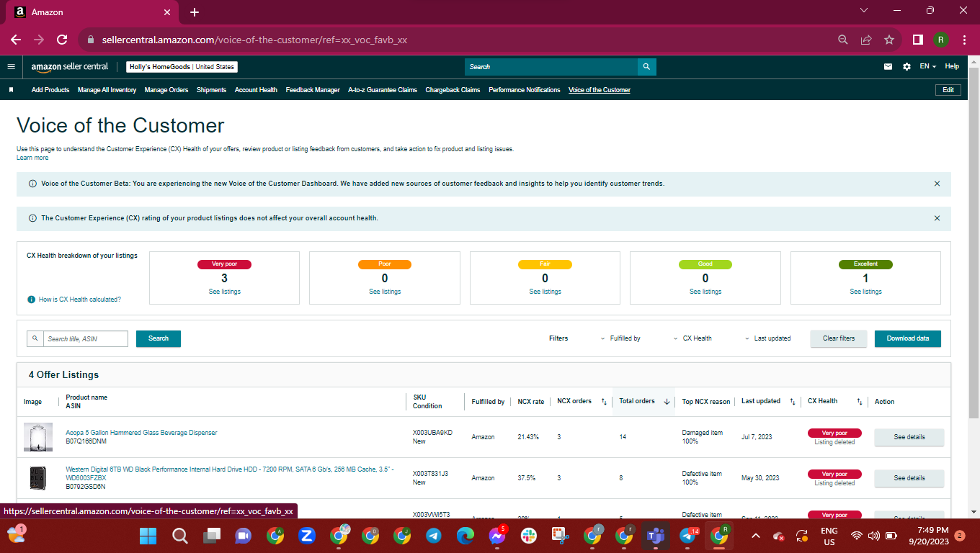Click the Western Digital hard drive thumbnail

click(38, 478)
